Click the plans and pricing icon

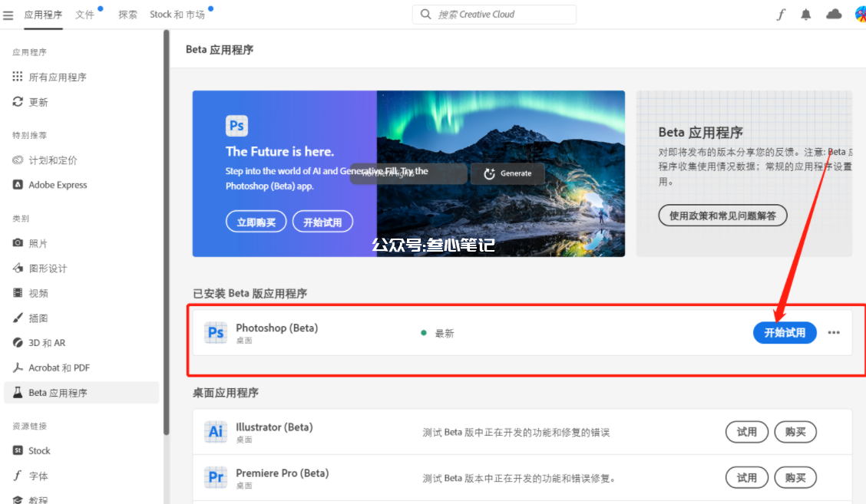click(x=18, y=160)
